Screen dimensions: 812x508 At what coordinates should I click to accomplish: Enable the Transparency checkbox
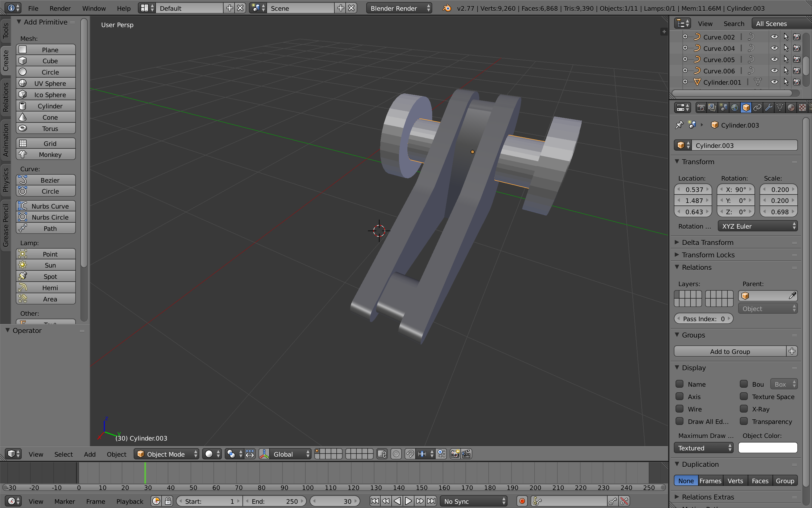tap(744, 421)
